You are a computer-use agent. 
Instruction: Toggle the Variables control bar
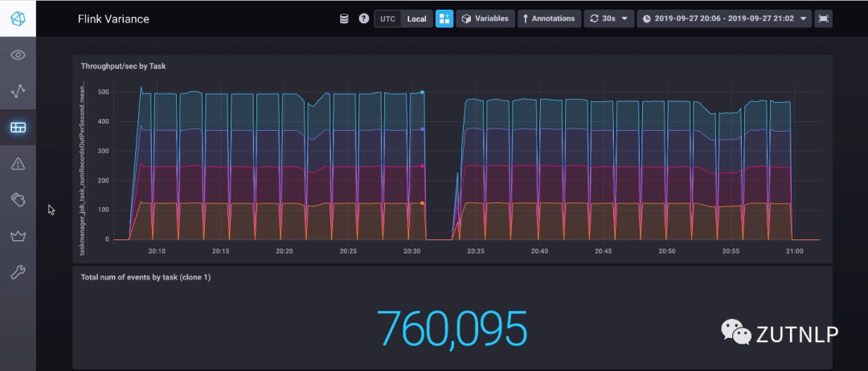pos(485,18)
